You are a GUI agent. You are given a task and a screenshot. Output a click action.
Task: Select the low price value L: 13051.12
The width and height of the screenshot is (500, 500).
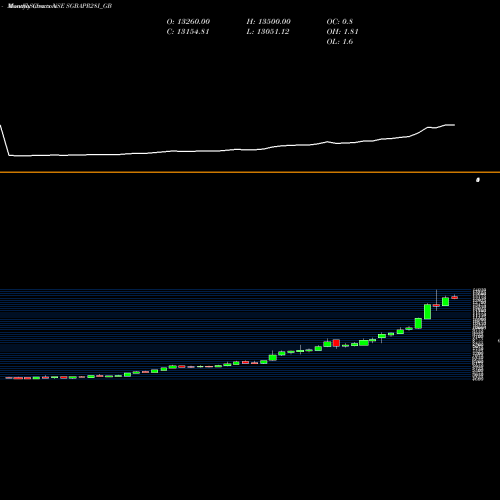click(268, 32)
